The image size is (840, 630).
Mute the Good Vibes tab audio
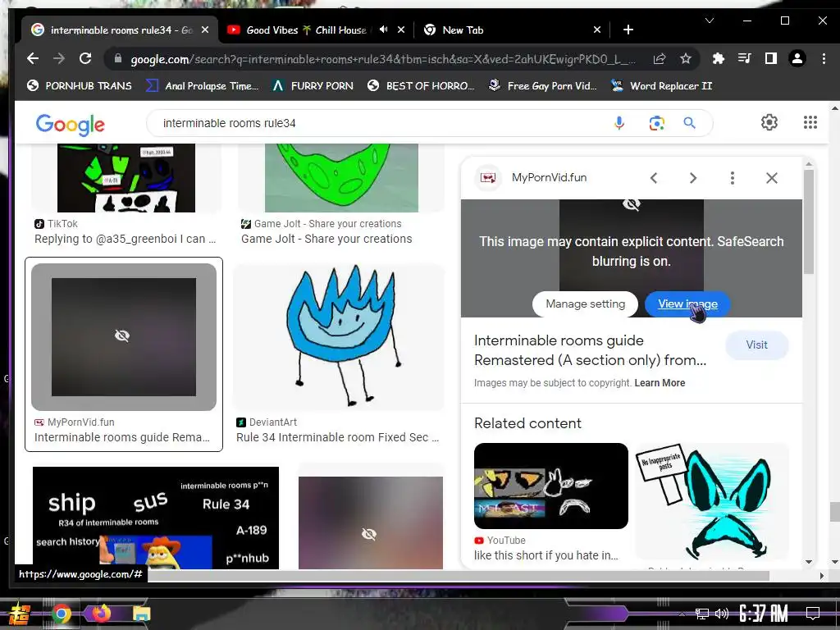pos(384,30)
